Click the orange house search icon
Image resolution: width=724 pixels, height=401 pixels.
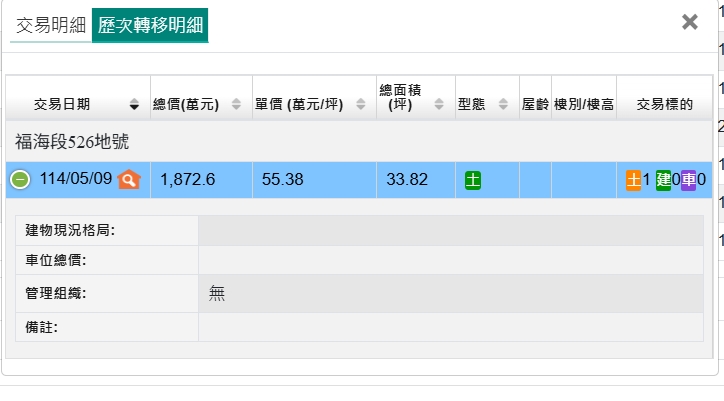click(129, 180)
